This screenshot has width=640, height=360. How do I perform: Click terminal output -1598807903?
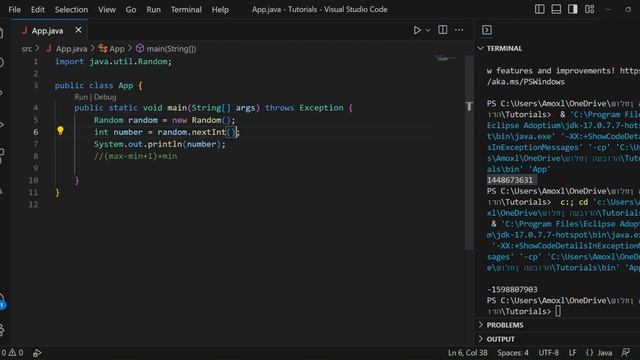(x=512, y=289)
